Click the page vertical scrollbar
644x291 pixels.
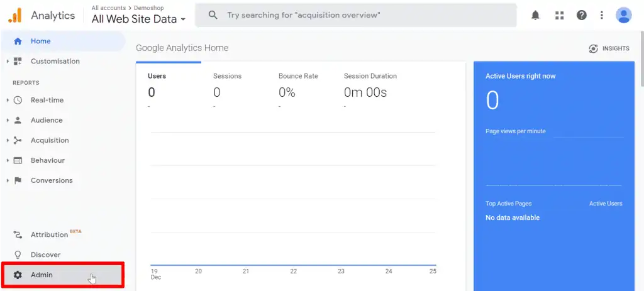click(642, 57)
